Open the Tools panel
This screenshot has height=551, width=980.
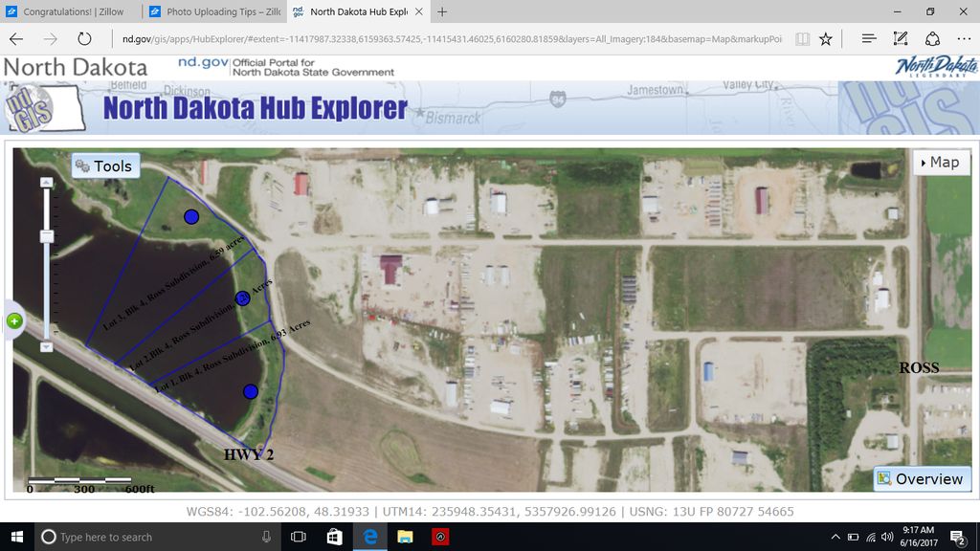click(x=105, y=165)
